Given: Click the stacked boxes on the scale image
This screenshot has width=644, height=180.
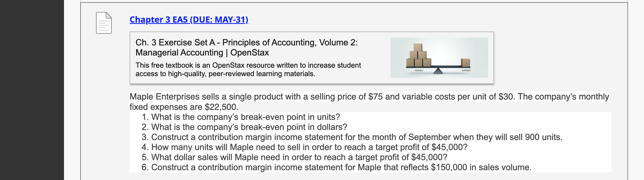Looking at the screenshot, I should click(x=418, y=56).
